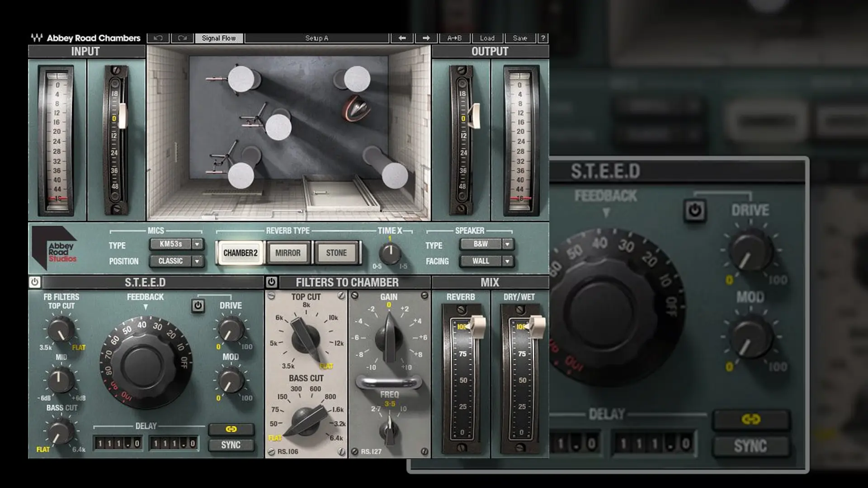Open the speaker TYPE dropdown arrow
The height and width of the screenshot is (488, 868).
click(x=507, y=244)
